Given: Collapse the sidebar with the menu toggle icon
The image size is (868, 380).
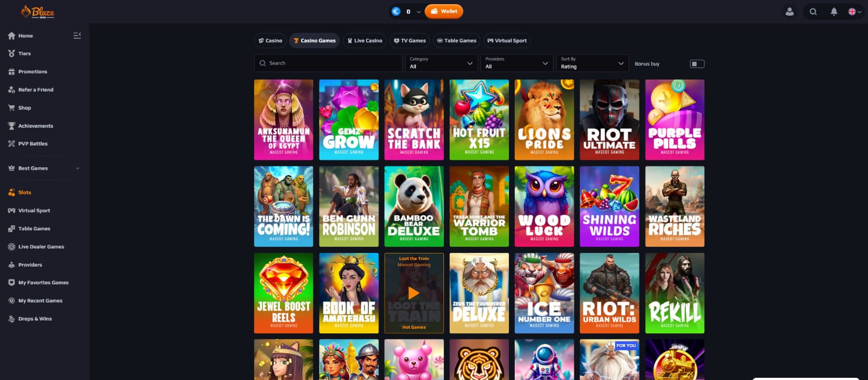Looking at the screenshot, I should point(77,35).
